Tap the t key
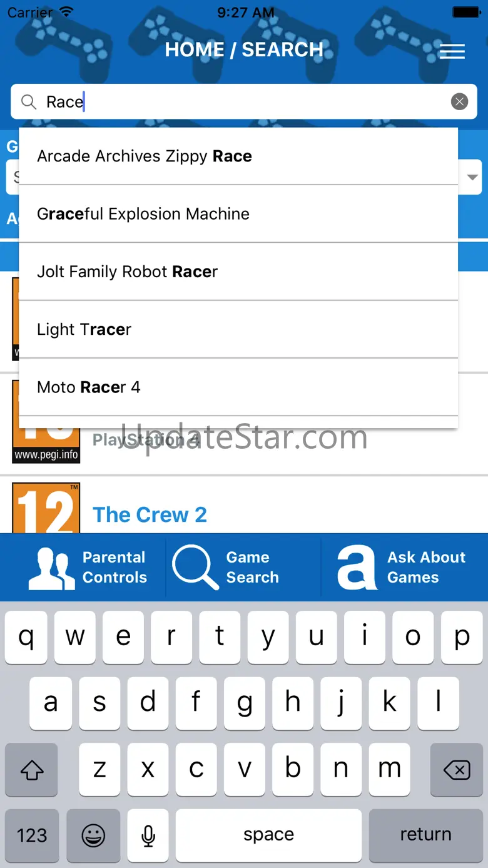 [220, 637]
